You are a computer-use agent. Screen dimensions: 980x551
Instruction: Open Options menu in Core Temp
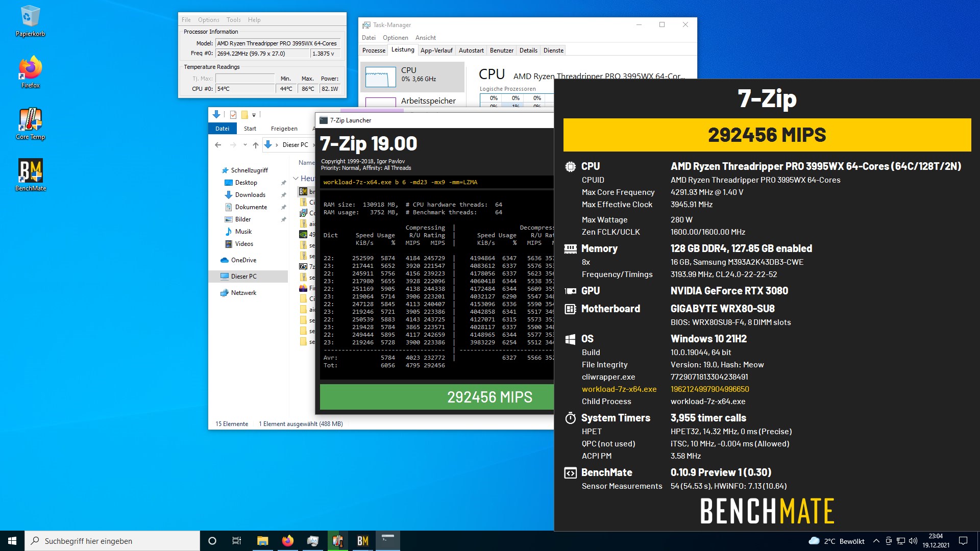pos(208,20)
